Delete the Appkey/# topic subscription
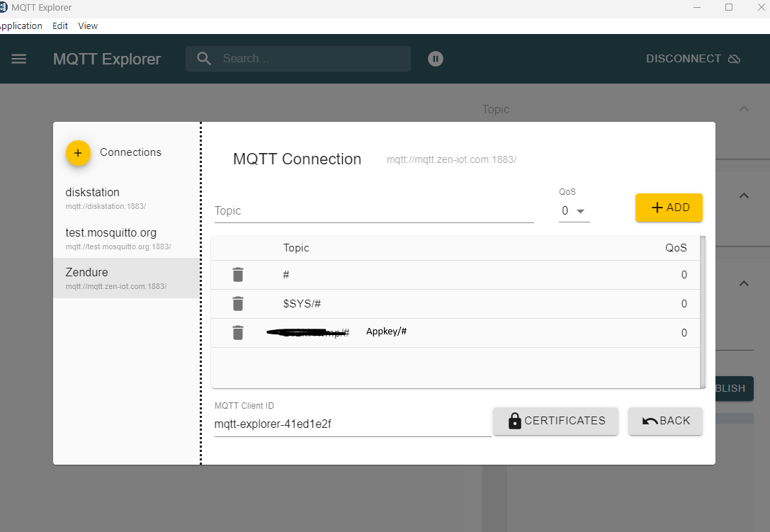This screenshot has height=532, width=770. click(x=238, y=333)
